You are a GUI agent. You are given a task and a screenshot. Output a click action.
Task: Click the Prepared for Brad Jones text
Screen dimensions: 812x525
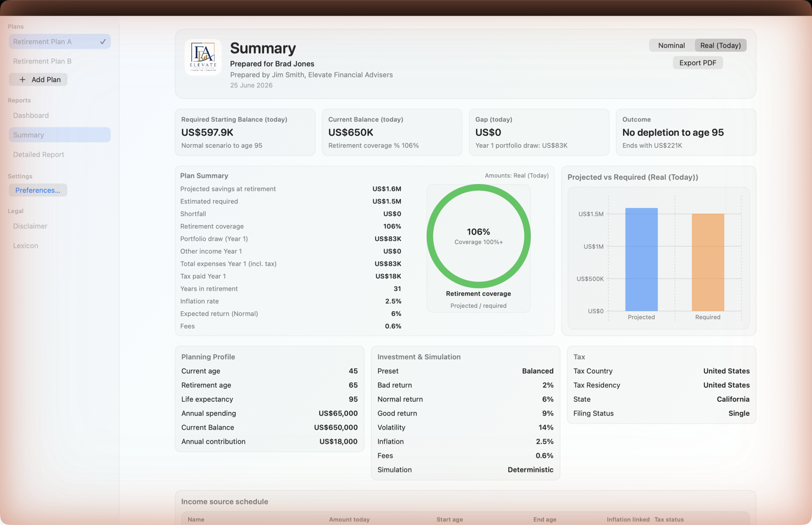[x=272, y=64]
